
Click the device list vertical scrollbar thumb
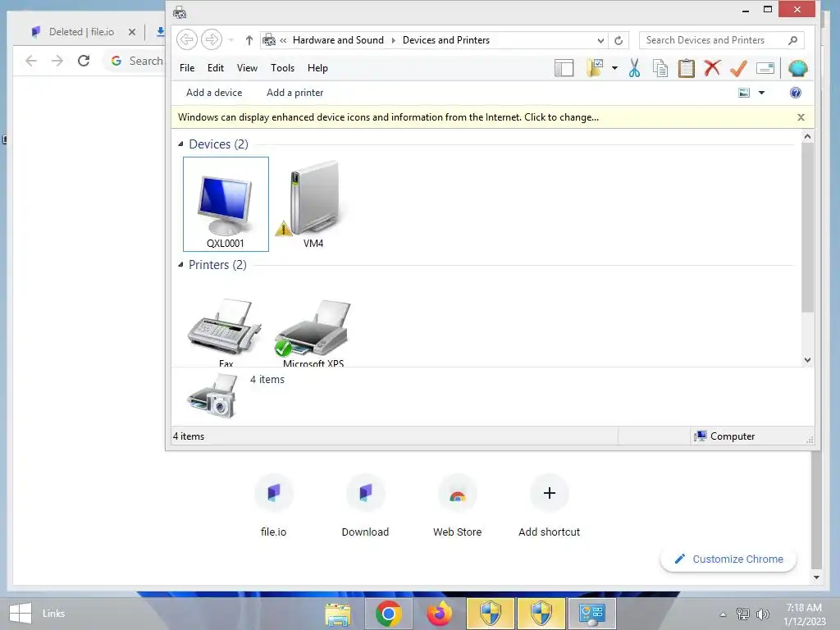pyautogui.click(x=807, y=228)
